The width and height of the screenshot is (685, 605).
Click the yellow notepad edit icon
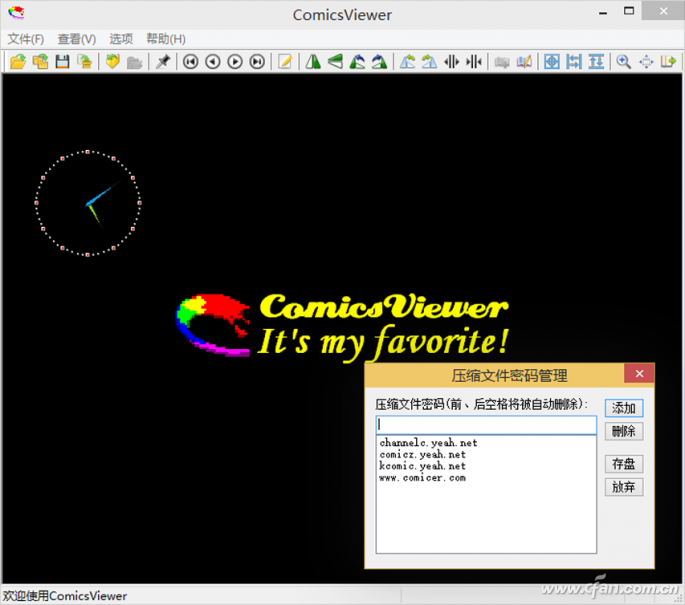[x=285, y=62]
